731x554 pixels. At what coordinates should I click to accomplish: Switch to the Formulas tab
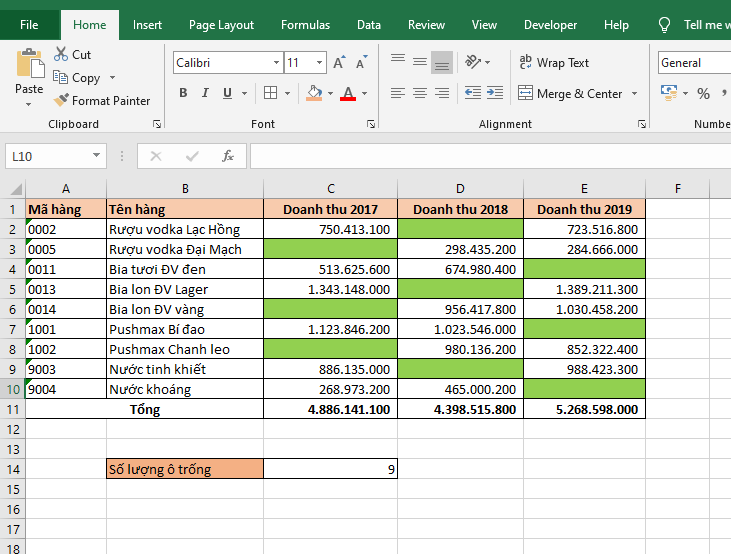pyautogui.click(x=305, y=25)
